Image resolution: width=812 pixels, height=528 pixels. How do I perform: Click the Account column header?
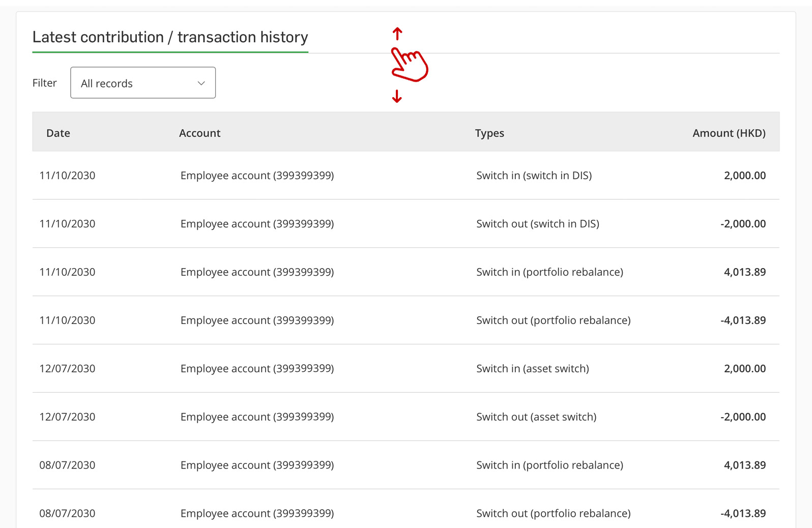tap(199, 133)
